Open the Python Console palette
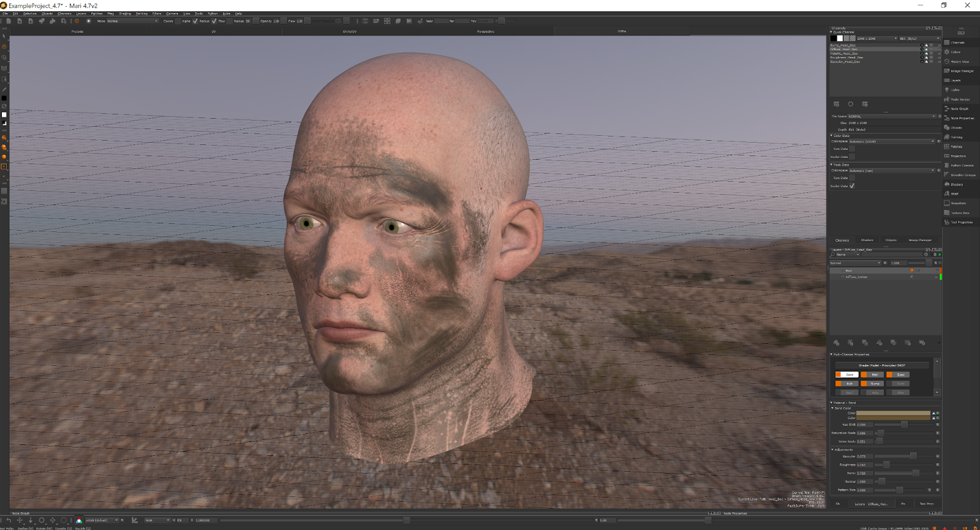Viewport: 980px width, 530px height. (961, 165)
